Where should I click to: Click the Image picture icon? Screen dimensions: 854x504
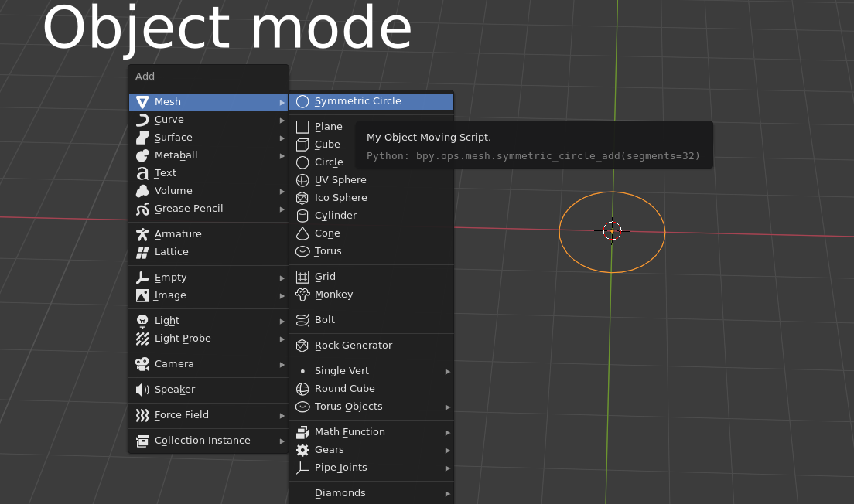click(x=142, y=295)
